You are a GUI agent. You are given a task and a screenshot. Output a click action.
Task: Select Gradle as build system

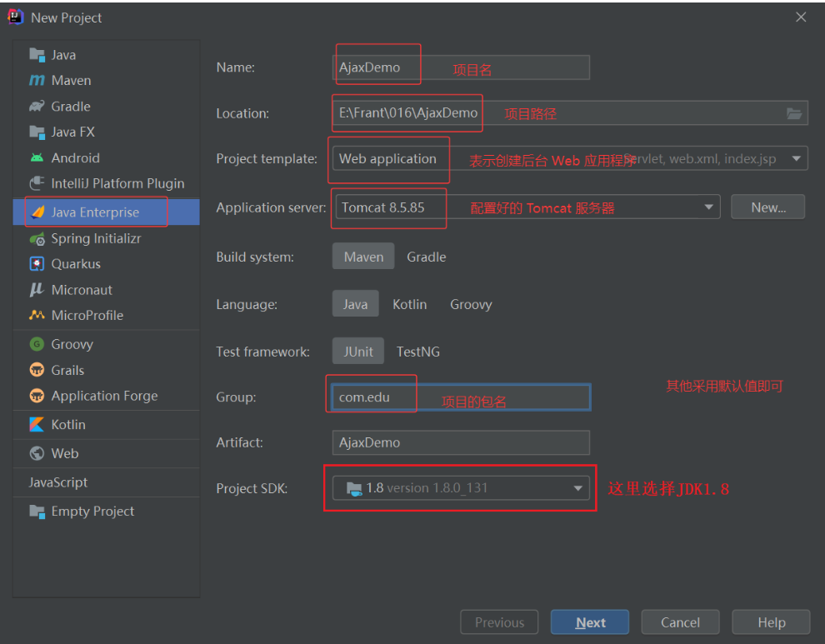click(426, 257)
